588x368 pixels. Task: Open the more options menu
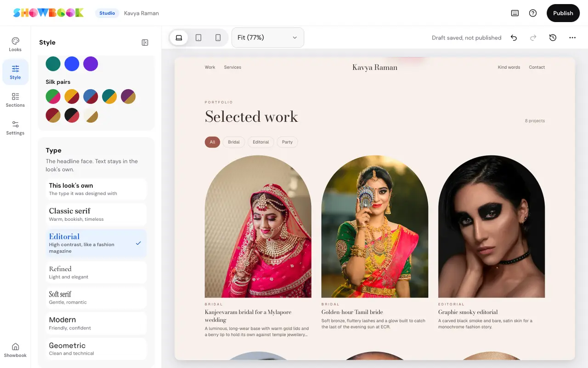click(572, 38)
